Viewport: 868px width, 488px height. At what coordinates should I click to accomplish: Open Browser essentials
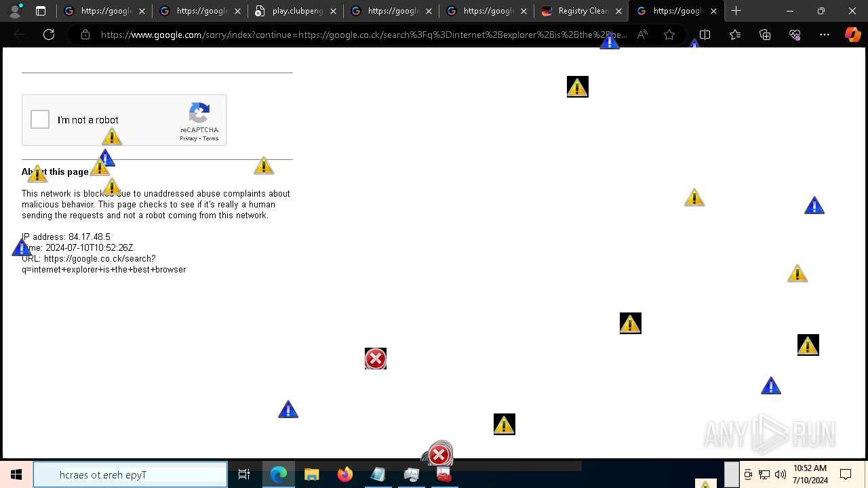795,35
